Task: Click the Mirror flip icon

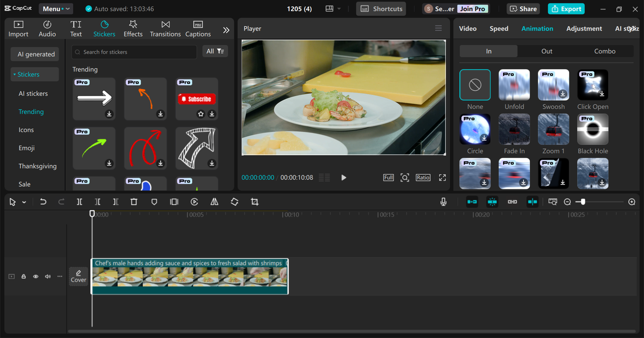Action: point(214,201)
